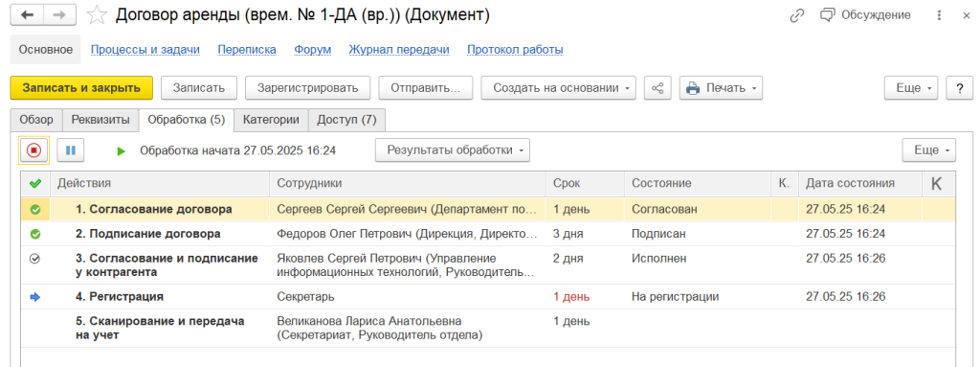Stop processing with the red stop button

coord(33,150)
